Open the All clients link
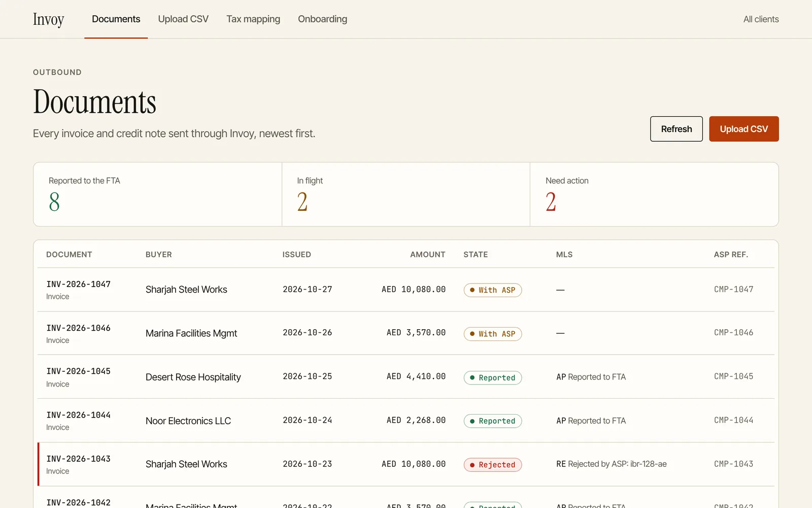Screen dimensions: 812x508 tap(761, 19)
